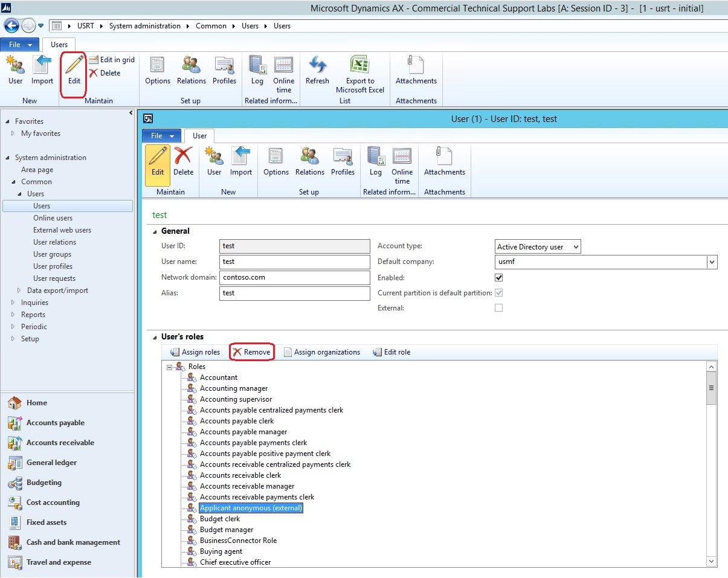Open Online time in main ribbon
The height and width of the screenshot is (578, 728).
point(283,65)
